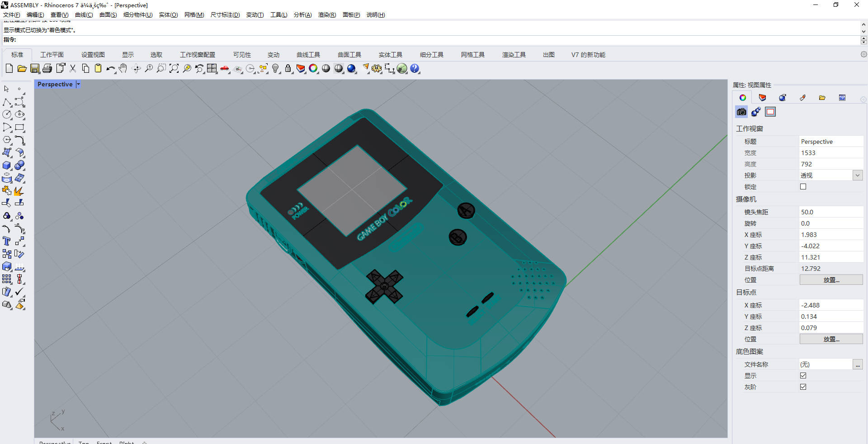
Task: Click the Zoom extents icon
Action: coord(174,69)
